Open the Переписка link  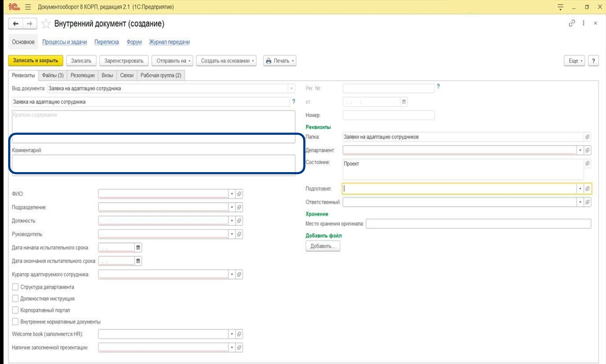point(107,42)
